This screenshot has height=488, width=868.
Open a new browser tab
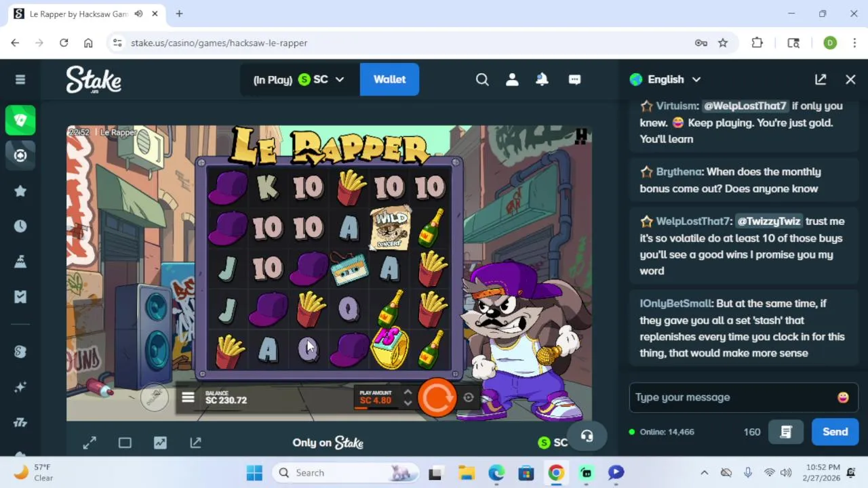click(179, 14)
